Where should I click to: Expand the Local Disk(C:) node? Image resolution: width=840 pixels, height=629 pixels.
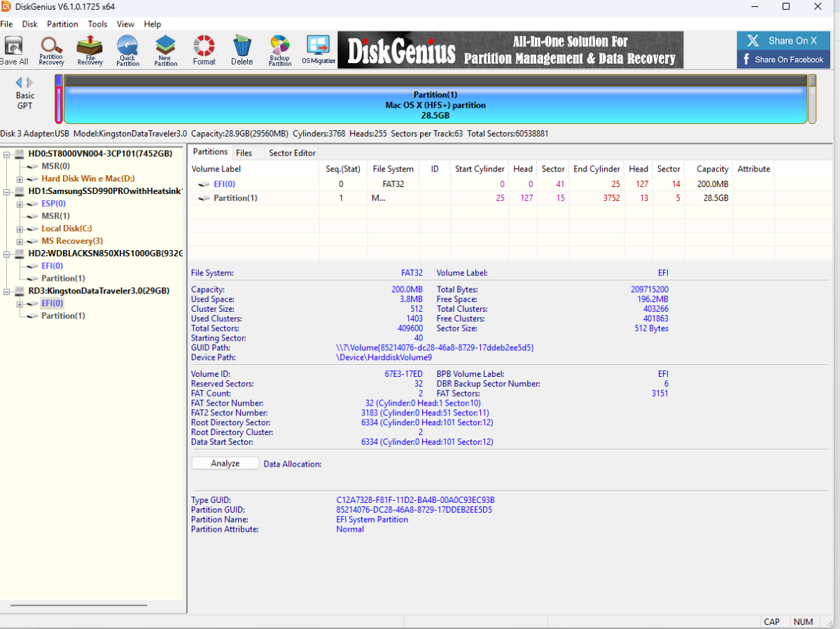pos(20,228)
